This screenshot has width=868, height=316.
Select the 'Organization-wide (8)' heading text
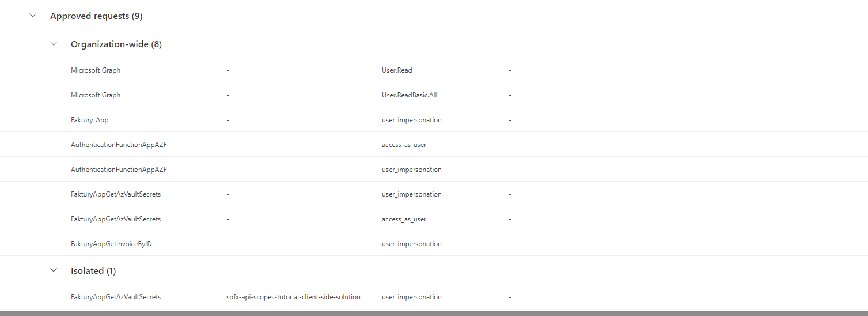[116, 44]
